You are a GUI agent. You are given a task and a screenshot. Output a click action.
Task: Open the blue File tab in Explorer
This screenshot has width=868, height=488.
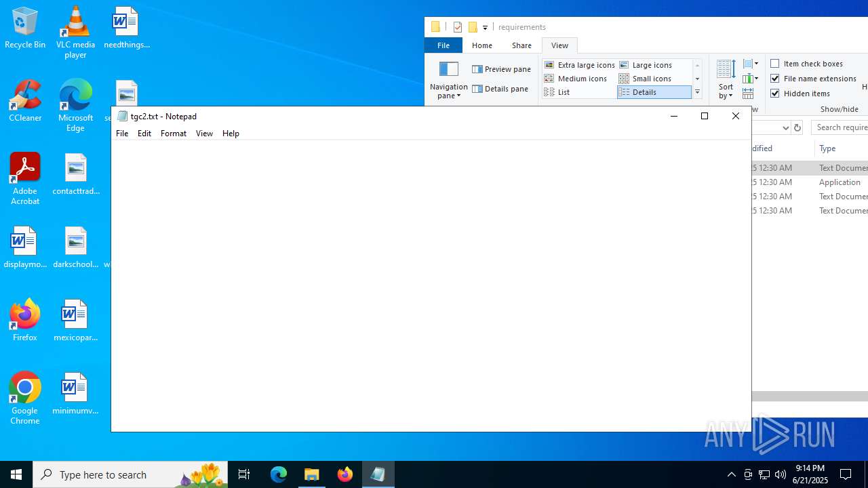click(443, 45)
